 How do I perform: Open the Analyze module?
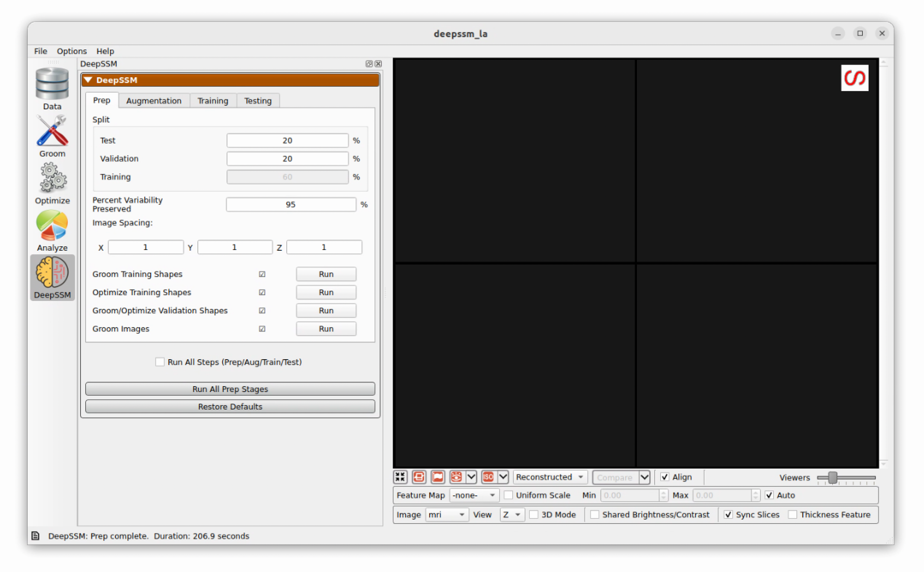point(52,231)
